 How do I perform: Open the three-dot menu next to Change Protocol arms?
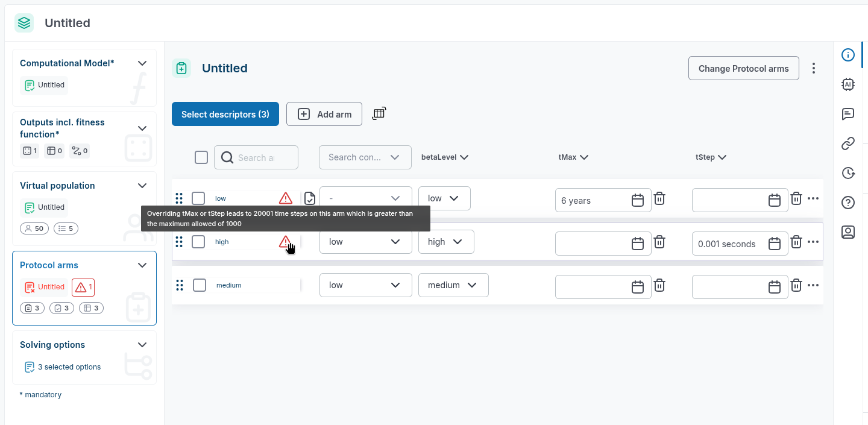coord(814,68)
